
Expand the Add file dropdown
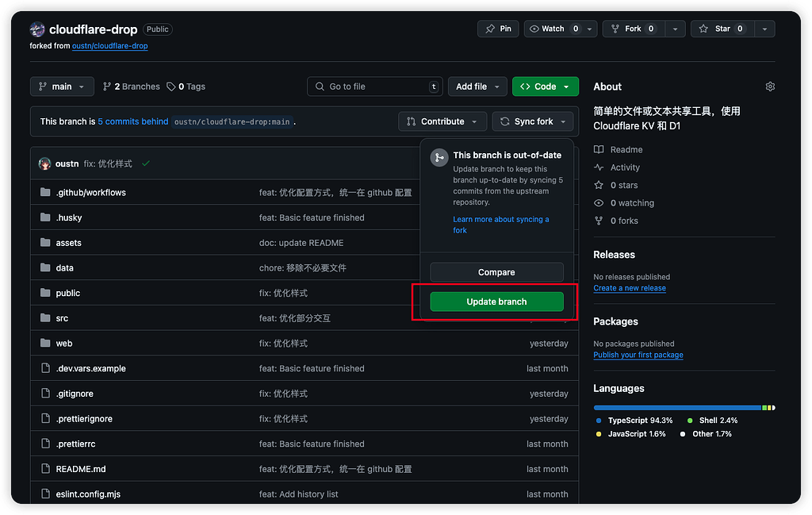pyautogui.click(x=477, y=86)
